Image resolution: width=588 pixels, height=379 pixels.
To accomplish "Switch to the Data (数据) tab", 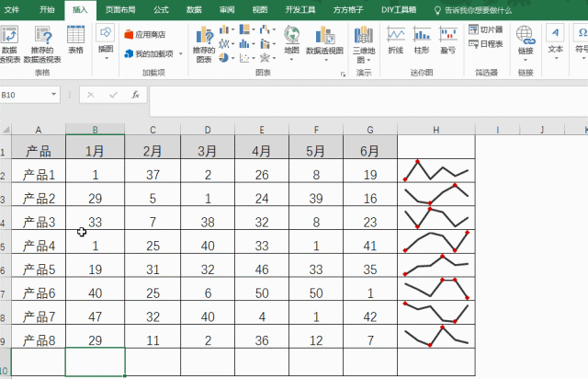I will (194, 10).
